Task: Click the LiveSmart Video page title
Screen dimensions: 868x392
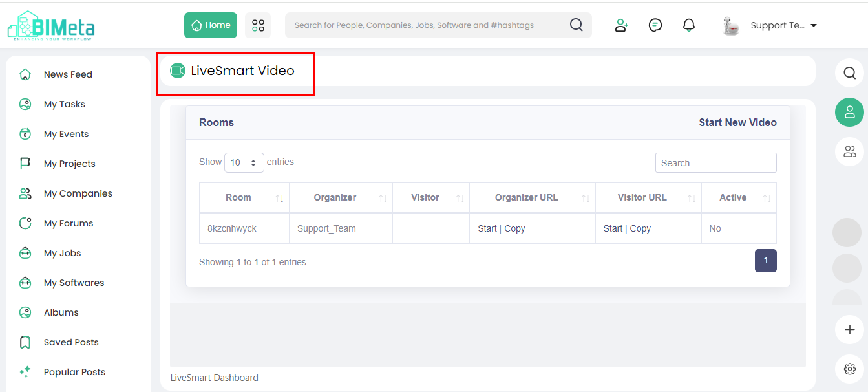Action: [x=242, y=71]
